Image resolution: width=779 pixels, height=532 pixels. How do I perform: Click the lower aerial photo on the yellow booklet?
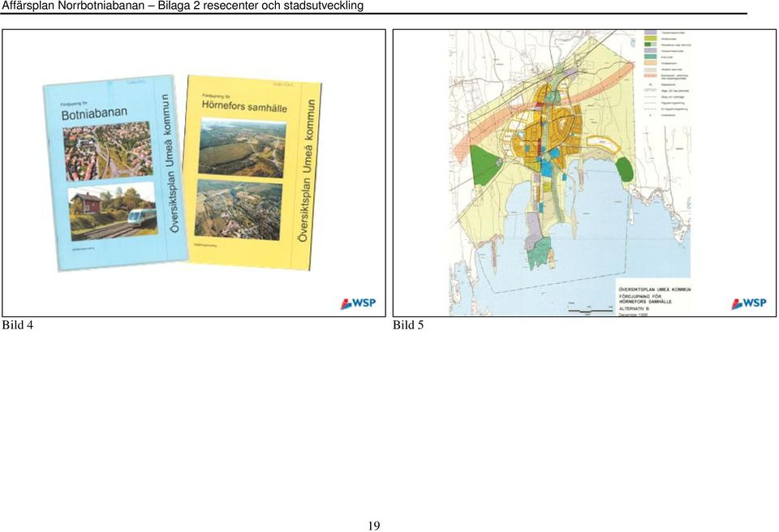(239, 208)
